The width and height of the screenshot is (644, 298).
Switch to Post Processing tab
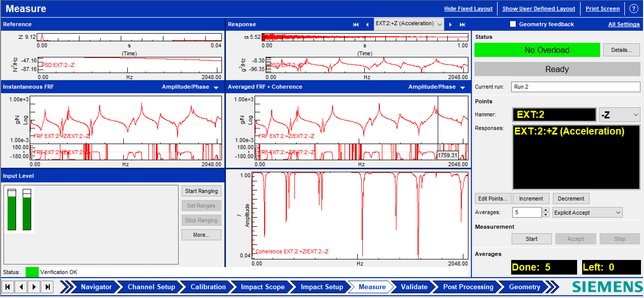pos(468,287)
